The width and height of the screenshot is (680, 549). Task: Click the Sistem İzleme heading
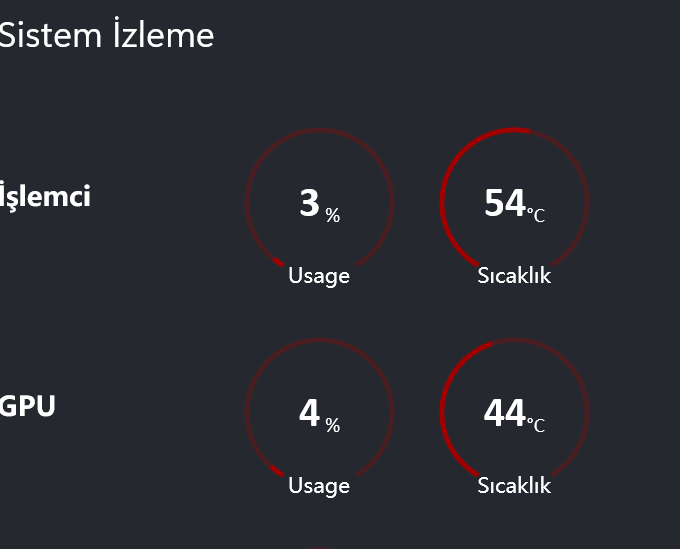(x=106, y=35)
